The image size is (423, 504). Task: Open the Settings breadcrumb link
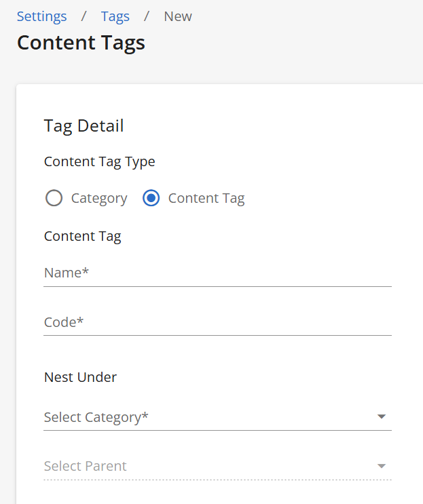[x=42, y=16]
